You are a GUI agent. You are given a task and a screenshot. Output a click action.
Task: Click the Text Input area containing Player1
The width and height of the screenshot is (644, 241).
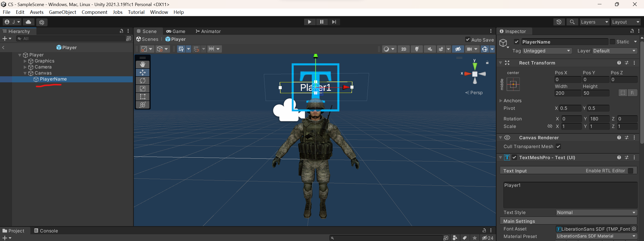(570, 195)
